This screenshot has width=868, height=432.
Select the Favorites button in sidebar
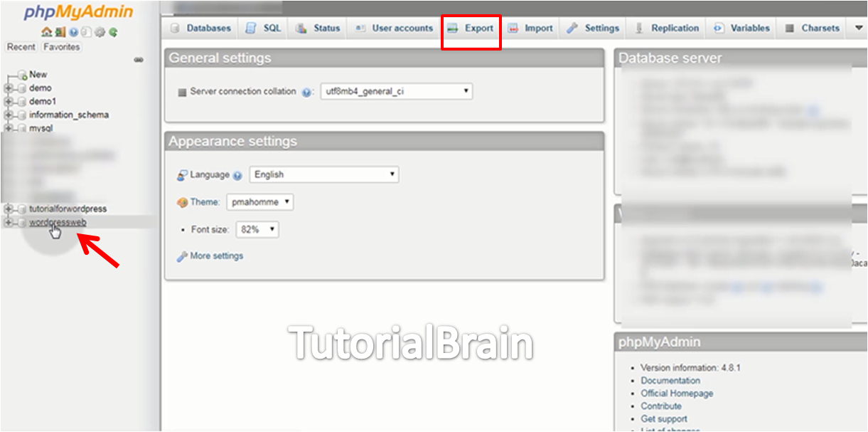click(61, 47)
